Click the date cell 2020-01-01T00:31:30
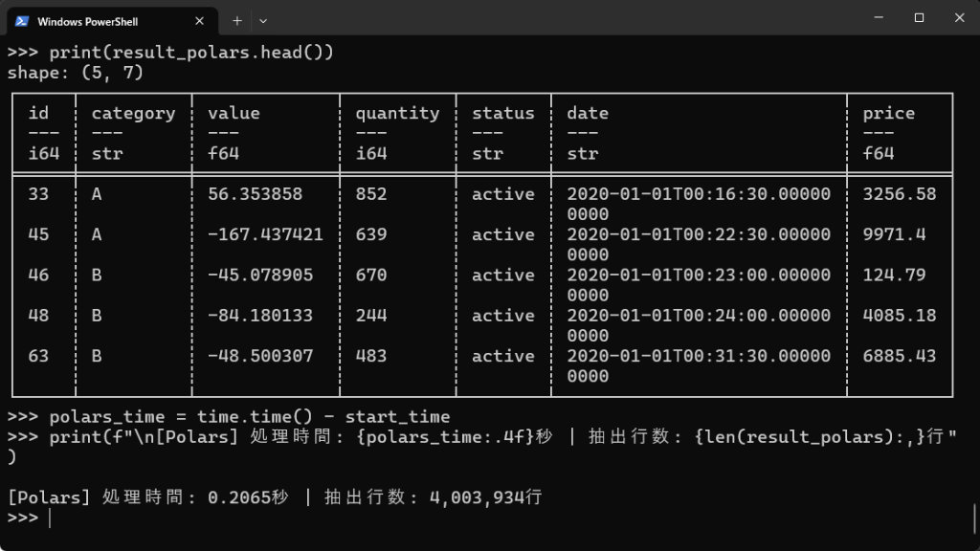This screenshot has height=551, width=980. (x=699, y=356)
